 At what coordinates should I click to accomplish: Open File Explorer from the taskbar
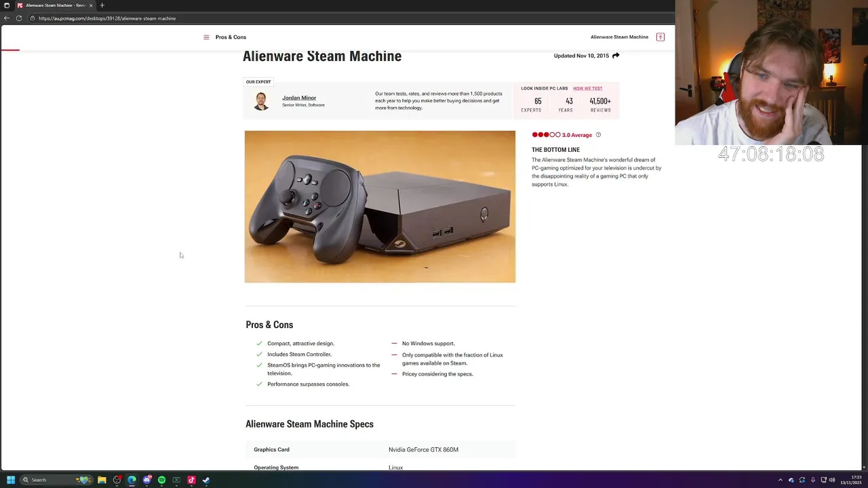coord(102,480)
